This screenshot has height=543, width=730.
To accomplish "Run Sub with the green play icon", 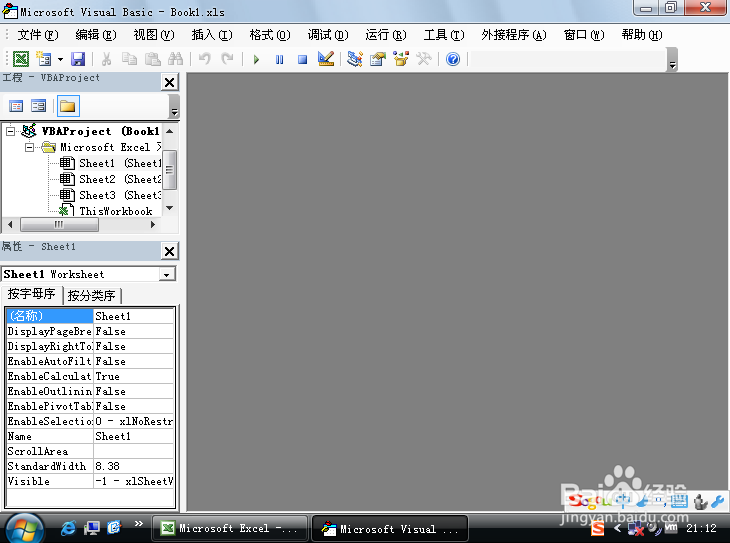I will (x=256, y=60).
